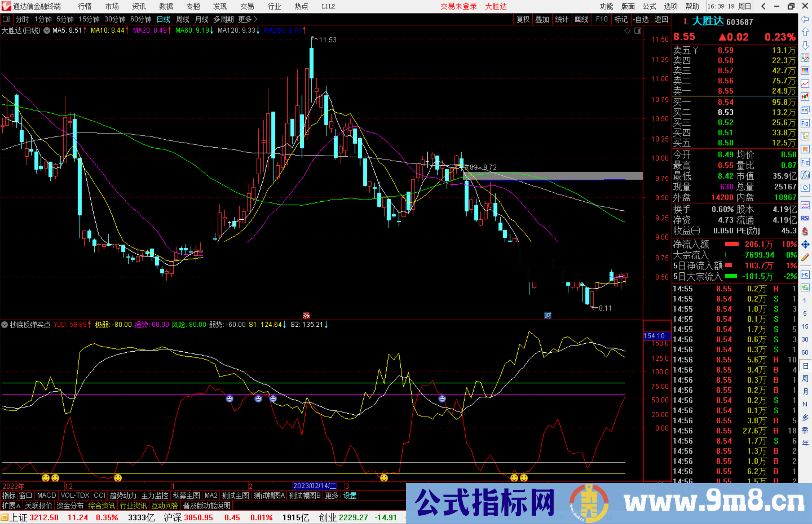Click the 设置 indicator tab button
This screenshot has height=524, width=812.
350,495
